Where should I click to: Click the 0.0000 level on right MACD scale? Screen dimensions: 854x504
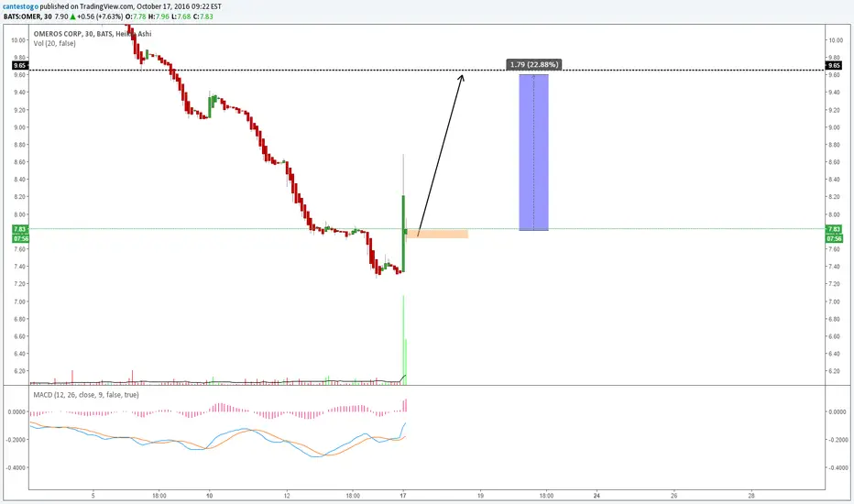pyautogui.click(x=838, y=412)
